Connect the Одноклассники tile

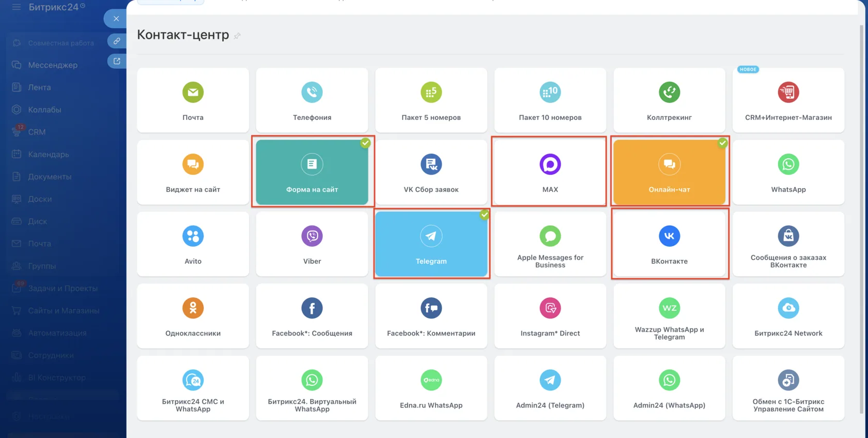click(193, 315)
